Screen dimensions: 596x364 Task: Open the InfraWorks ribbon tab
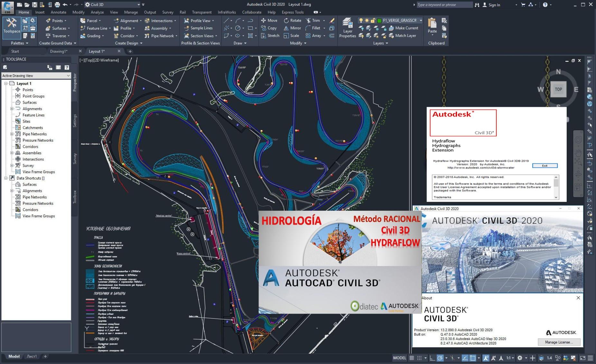(x=227, y=12)
